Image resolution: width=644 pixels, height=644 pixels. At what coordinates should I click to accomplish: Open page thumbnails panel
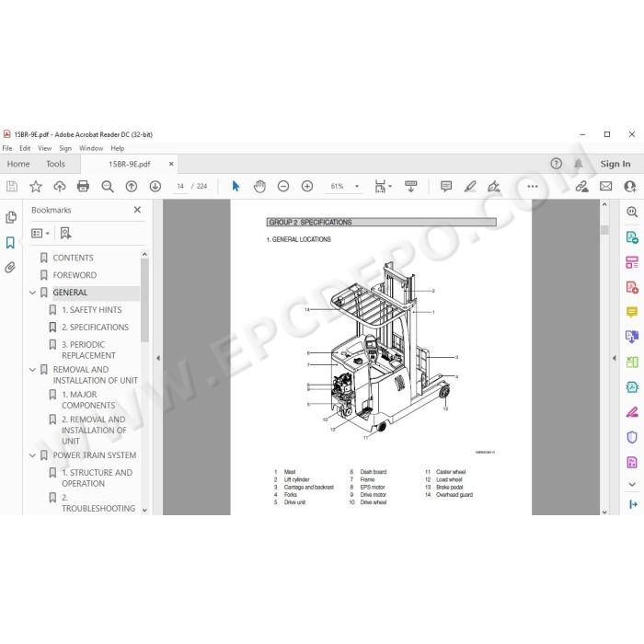11,217
